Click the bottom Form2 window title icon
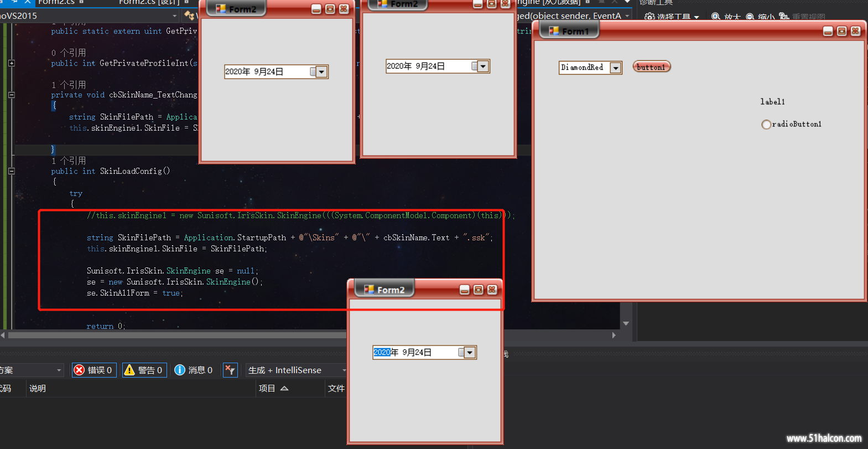868x449 pixels. (x=369, y=290)
